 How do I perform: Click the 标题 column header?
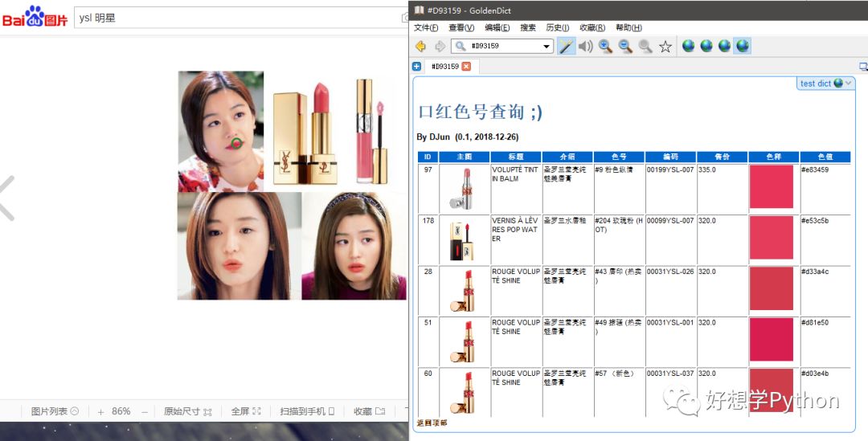[x=516, y=157]
